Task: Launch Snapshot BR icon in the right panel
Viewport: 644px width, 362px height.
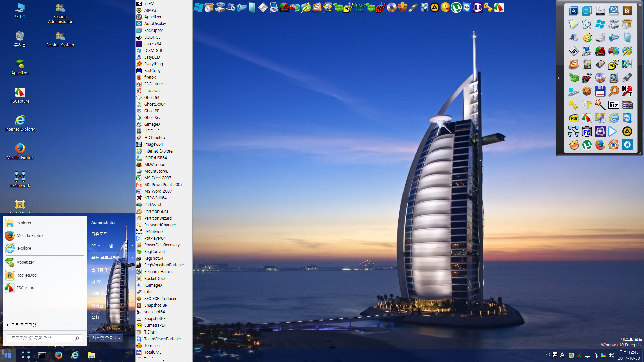Action: click(x=627, y=11)
